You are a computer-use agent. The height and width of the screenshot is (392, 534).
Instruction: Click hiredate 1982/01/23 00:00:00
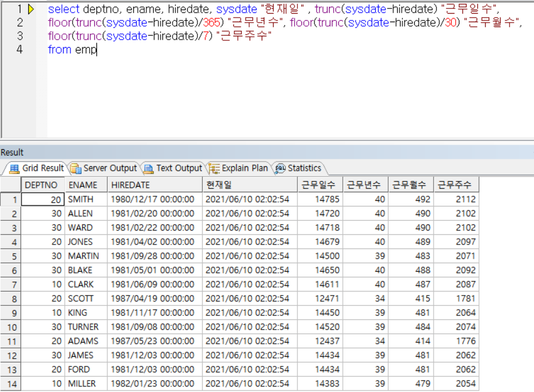tap(155, 384)
